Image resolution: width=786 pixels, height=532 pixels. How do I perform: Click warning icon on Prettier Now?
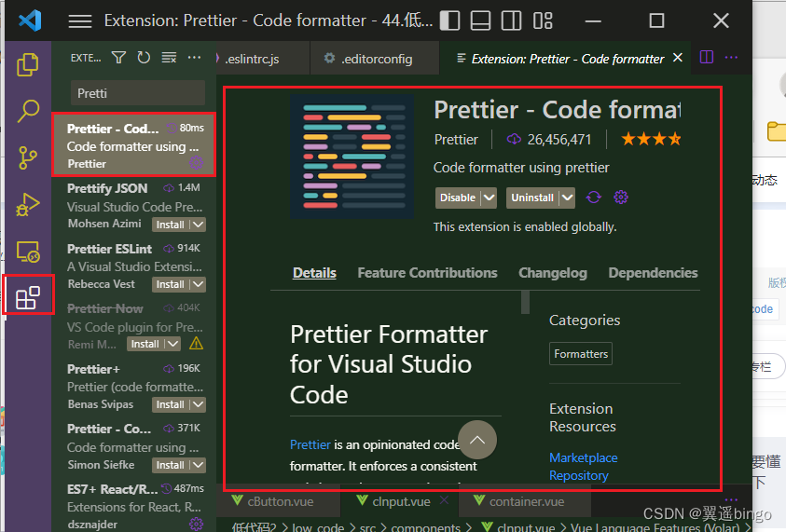point(196,344)
